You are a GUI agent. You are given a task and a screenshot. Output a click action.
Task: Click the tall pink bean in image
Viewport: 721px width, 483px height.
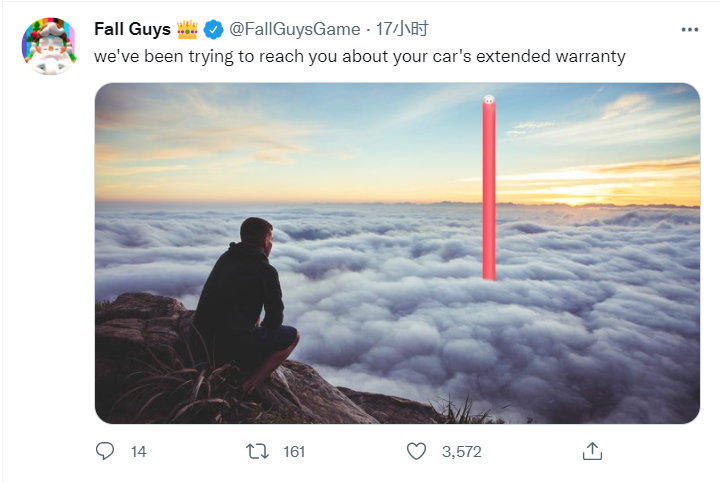489,188
